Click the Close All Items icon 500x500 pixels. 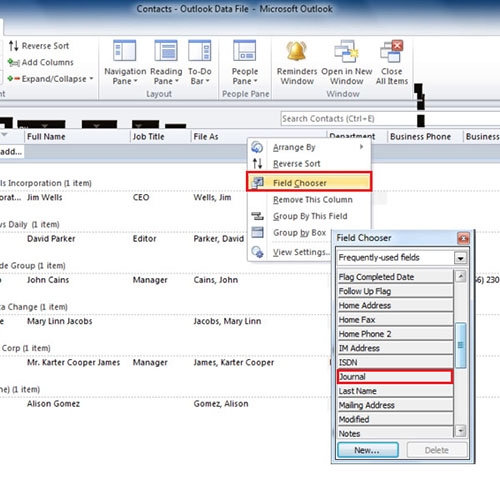392,51
